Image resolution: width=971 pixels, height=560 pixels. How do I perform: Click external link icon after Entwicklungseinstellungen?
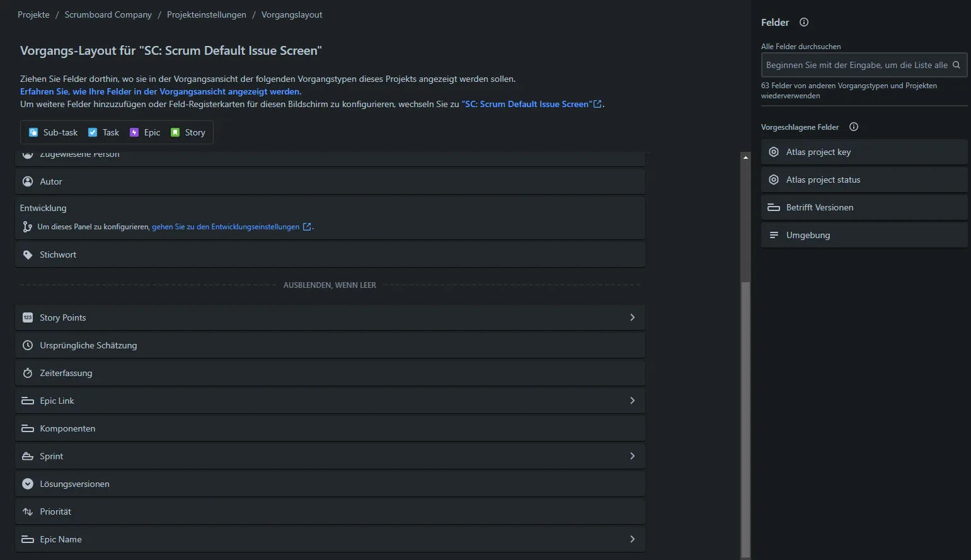307,227
